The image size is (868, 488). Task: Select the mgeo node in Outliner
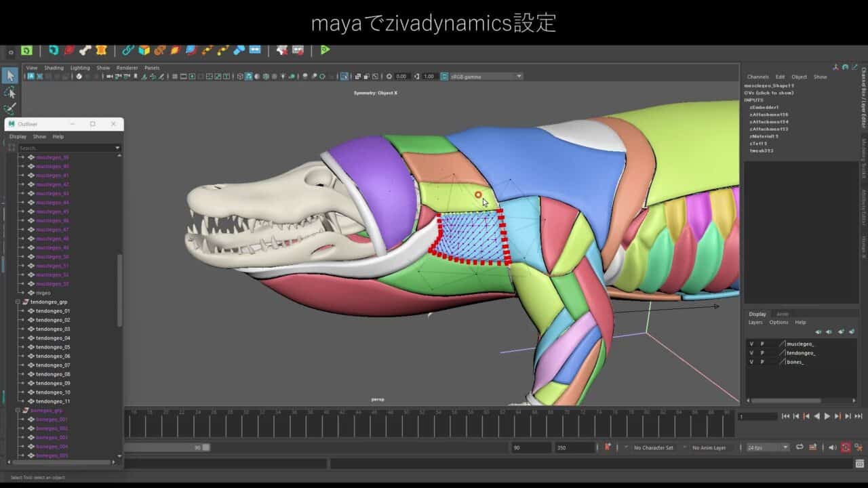coord(43,293)
